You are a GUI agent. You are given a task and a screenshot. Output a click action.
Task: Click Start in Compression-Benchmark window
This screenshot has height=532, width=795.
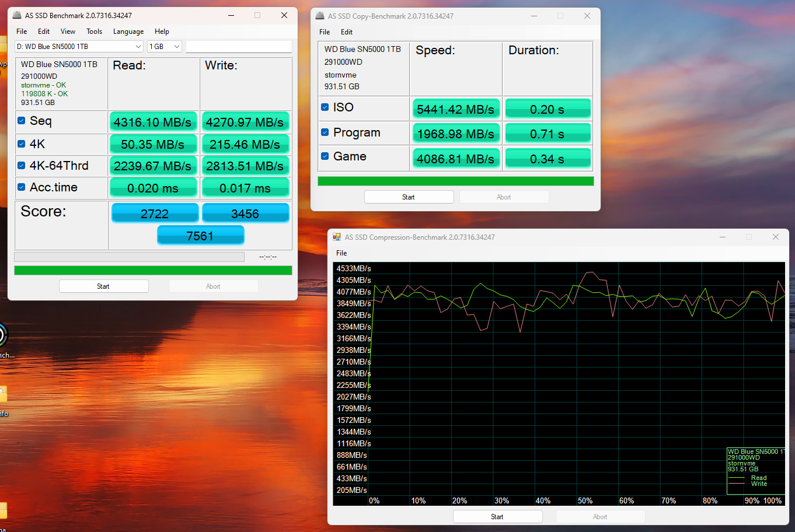point(498,517)
